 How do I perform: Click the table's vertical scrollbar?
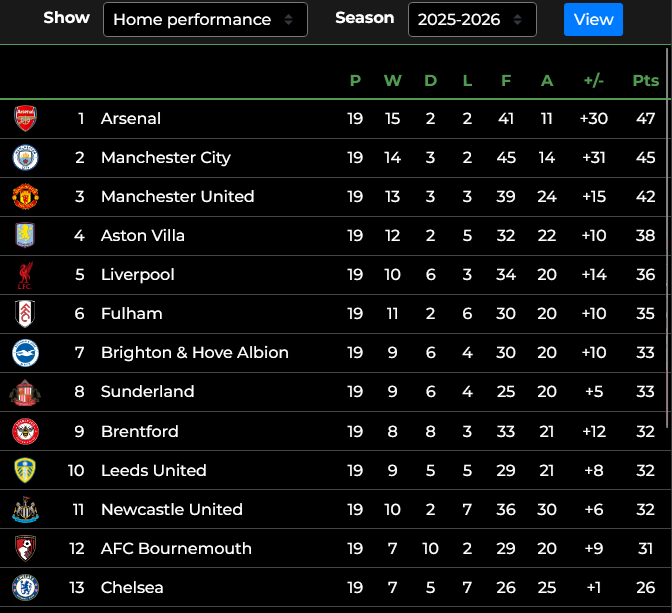coord(667,238)
